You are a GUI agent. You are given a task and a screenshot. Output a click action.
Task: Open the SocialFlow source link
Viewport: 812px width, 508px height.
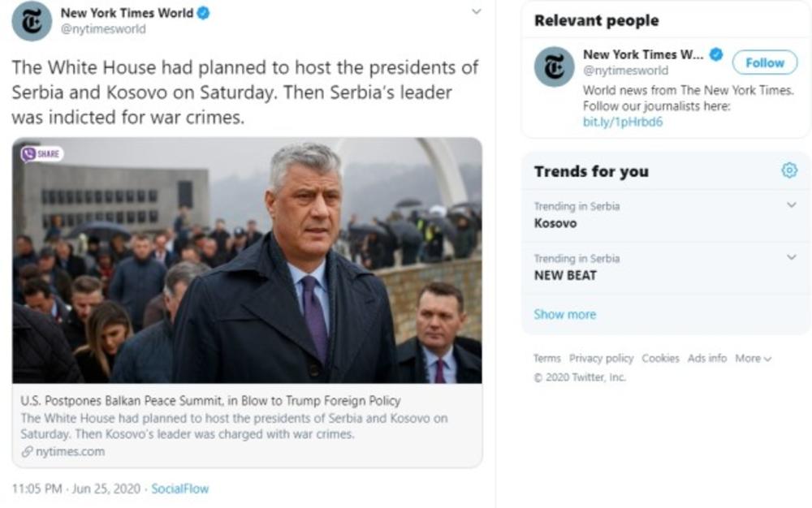179,489
